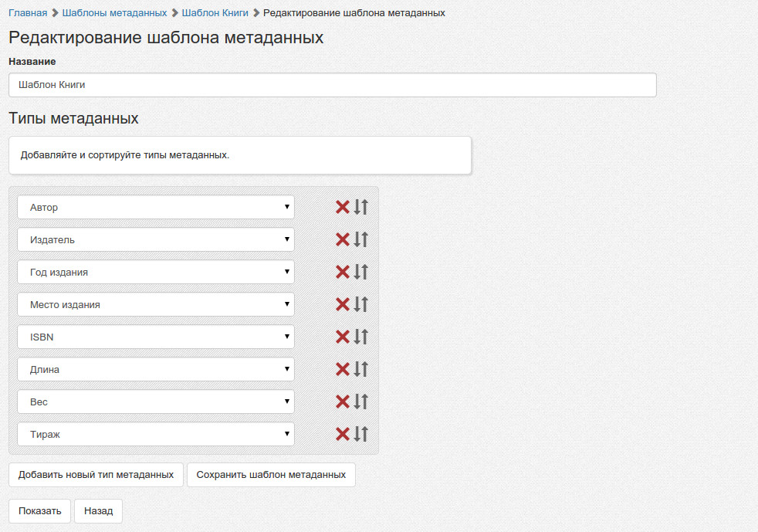Go to Главная breadcrumb link

click(28, 13)
